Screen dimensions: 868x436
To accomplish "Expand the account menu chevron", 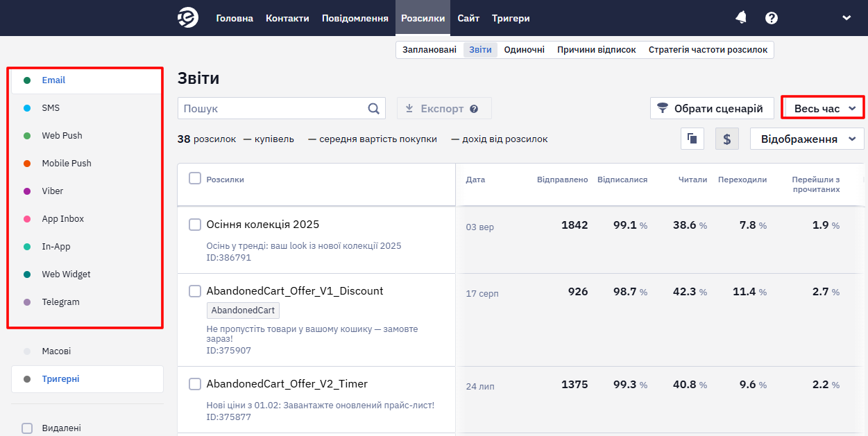I will tap(846, 18).
